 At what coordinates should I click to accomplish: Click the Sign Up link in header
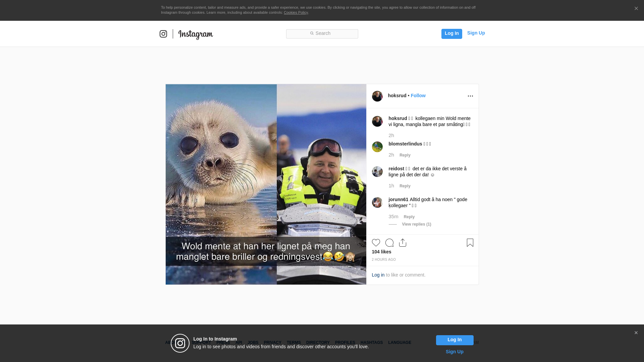(x=476, y=33)
